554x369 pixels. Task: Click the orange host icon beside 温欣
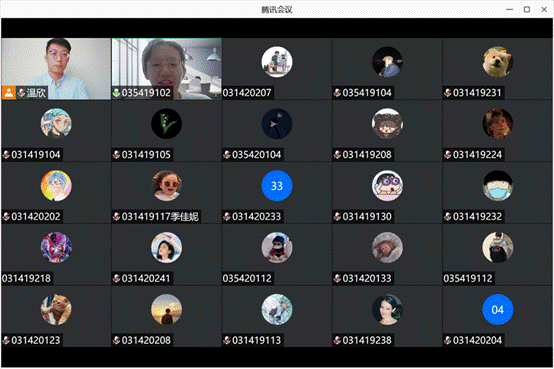[9, 93]
